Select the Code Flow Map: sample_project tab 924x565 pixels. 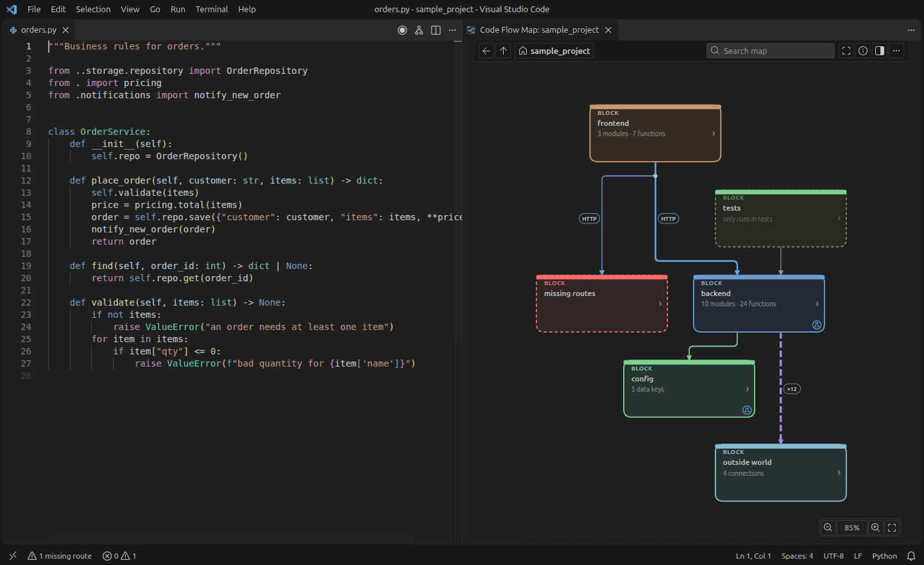[539, 30]
